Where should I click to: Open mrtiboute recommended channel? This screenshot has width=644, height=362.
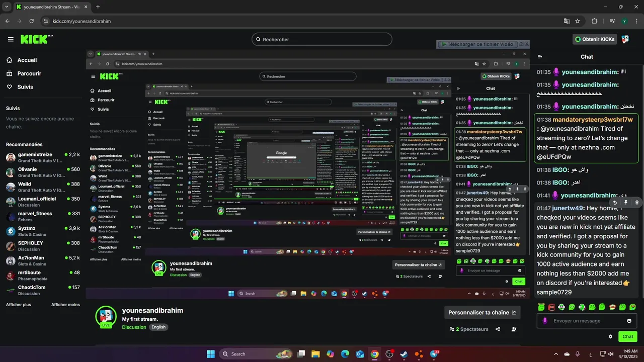point(43,275)
